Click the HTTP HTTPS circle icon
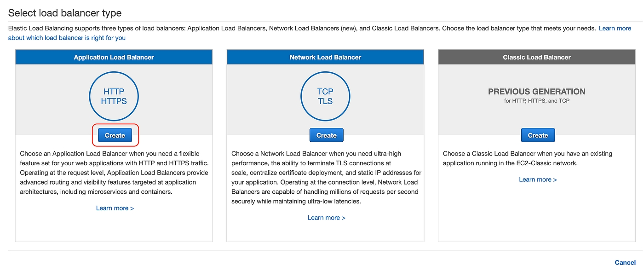 click(x=114, y=96)
